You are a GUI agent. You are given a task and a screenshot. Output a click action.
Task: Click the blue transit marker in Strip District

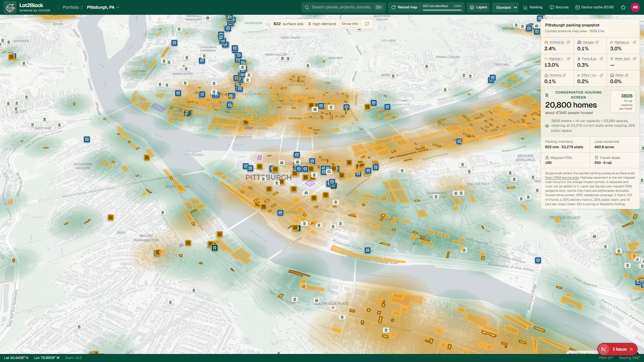pos(459,141)
